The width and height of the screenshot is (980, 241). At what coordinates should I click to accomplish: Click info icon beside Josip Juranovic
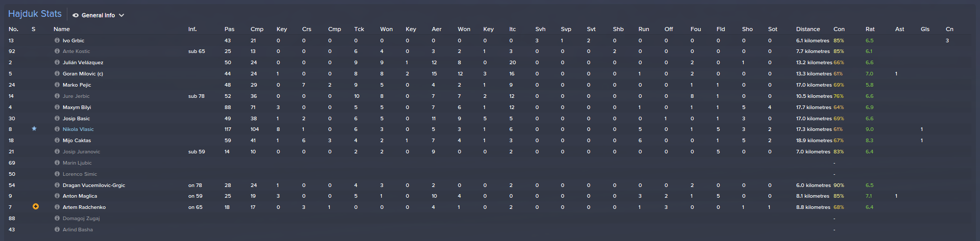[57, 152]
